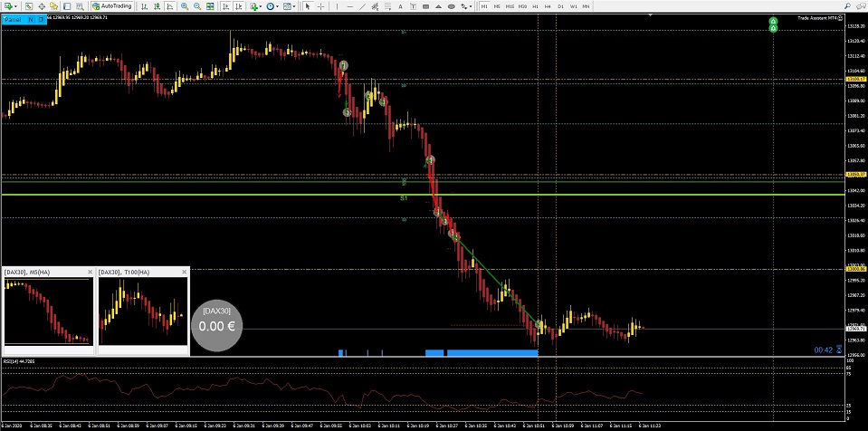Image resolution: width=868 pixels, height=431 pixels.
Task: Click the DAX30 M5(HA) mini chart thumbnail
Action: (x=48, y=311)
